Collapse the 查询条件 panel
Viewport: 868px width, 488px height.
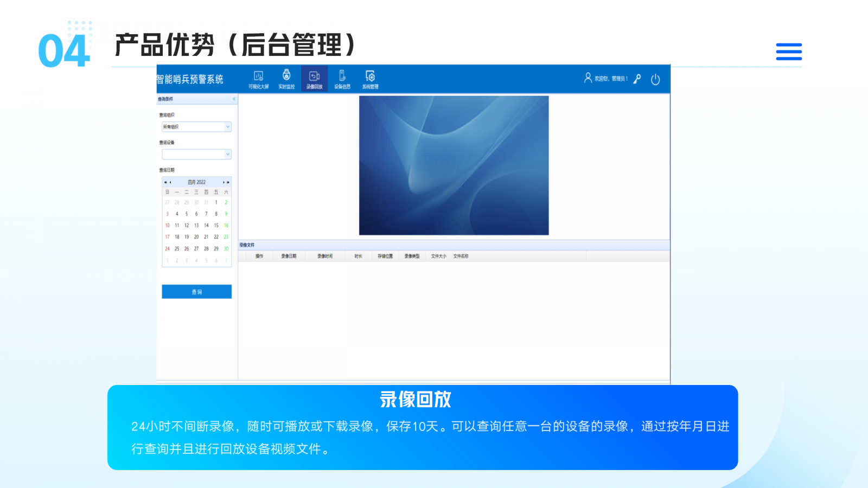[x=234, y=99]
